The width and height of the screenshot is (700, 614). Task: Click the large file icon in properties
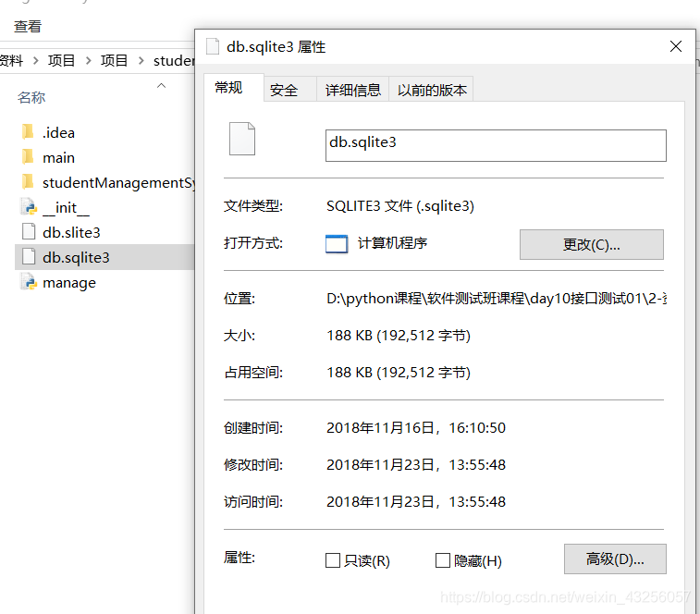point(242,139)
